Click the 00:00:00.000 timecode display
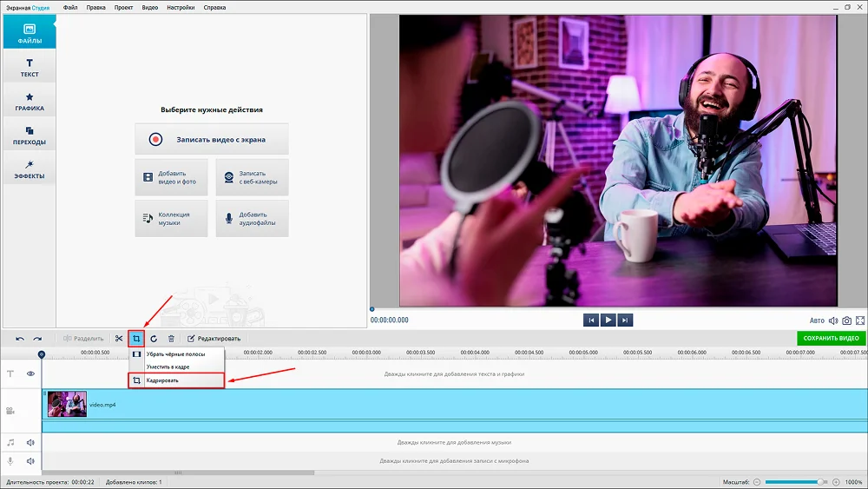Viewport: 868px width, 489px height. pyautogui.click(x=390, y=320)
